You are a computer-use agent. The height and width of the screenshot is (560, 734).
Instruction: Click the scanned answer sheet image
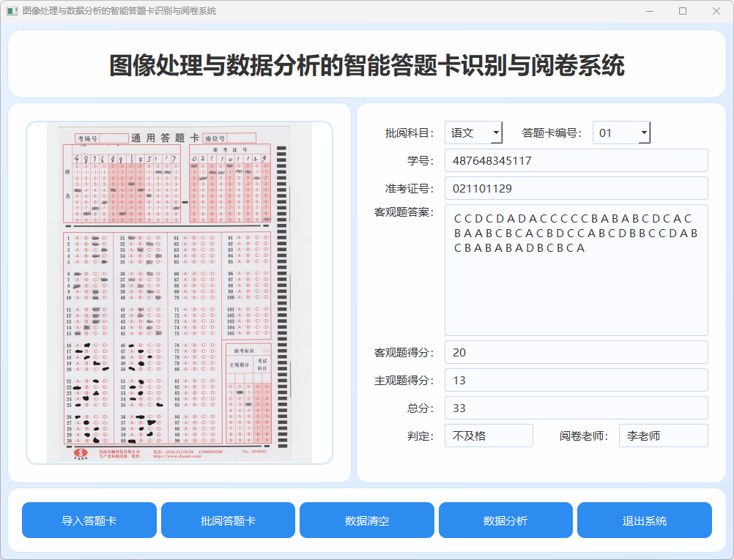coord(179,293)
